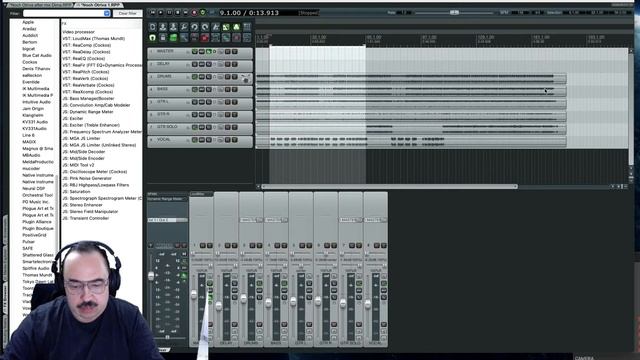This screenshot has height=360, width=640.
Task: Click the arrange view vertical scrollbar
Action: pyautogui.click(x=631, y=108)
